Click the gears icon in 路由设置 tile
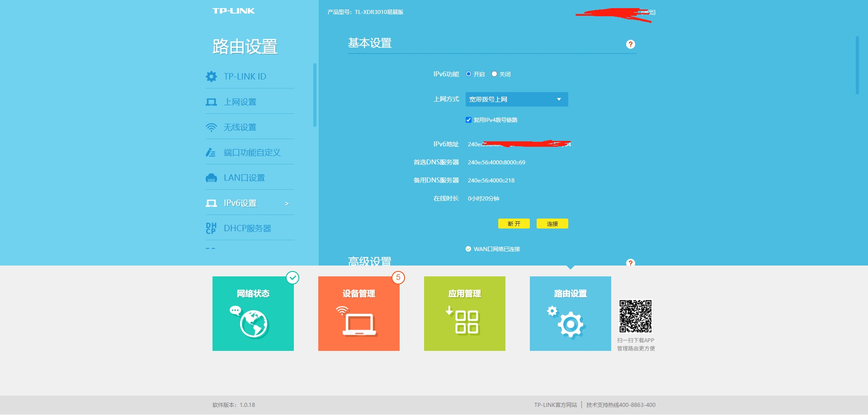 [566, 322]
